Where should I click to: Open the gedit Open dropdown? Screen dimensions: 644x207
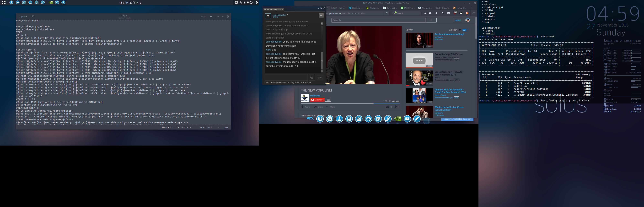pos(23,16)
